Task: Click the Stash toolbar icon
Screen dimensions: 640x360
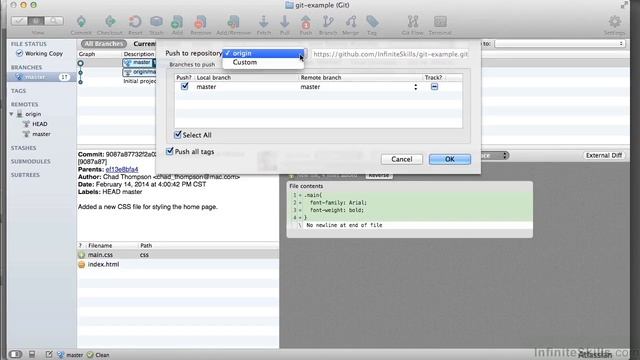Action: click(156, 22)
